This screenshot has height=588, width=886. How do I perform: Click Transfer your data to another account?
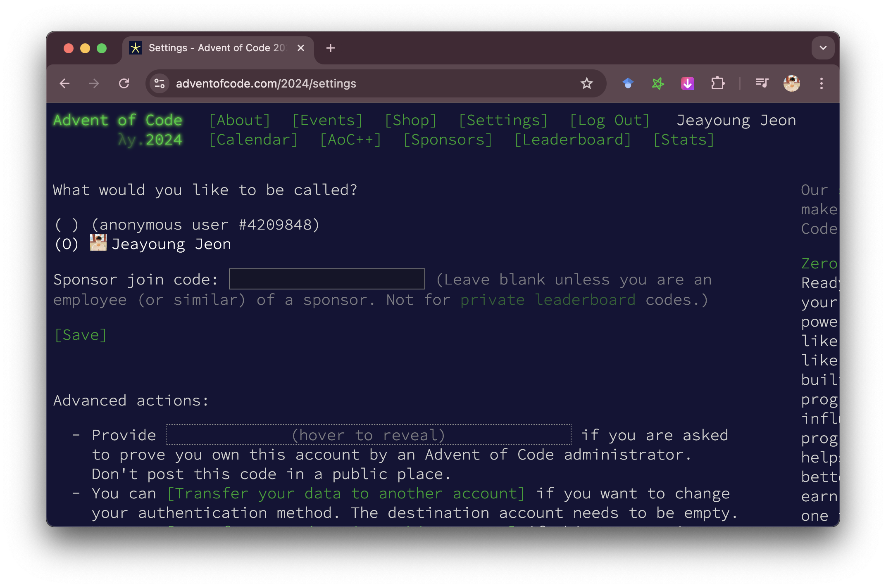coord(346,493)
